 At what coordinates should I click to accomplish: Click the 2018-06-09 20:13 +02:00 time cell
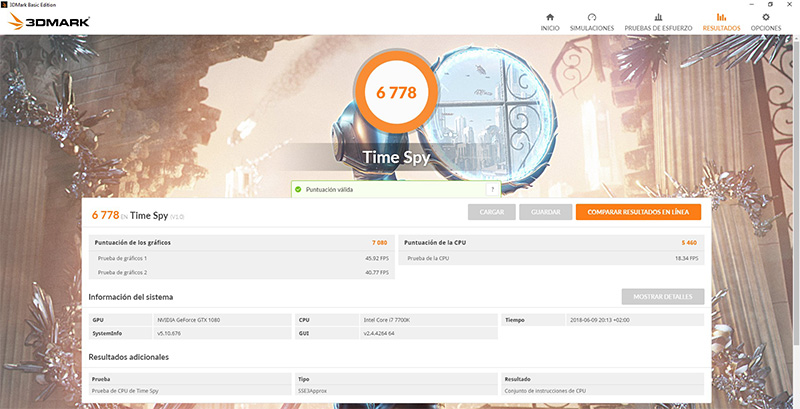(x=635, y=320)
